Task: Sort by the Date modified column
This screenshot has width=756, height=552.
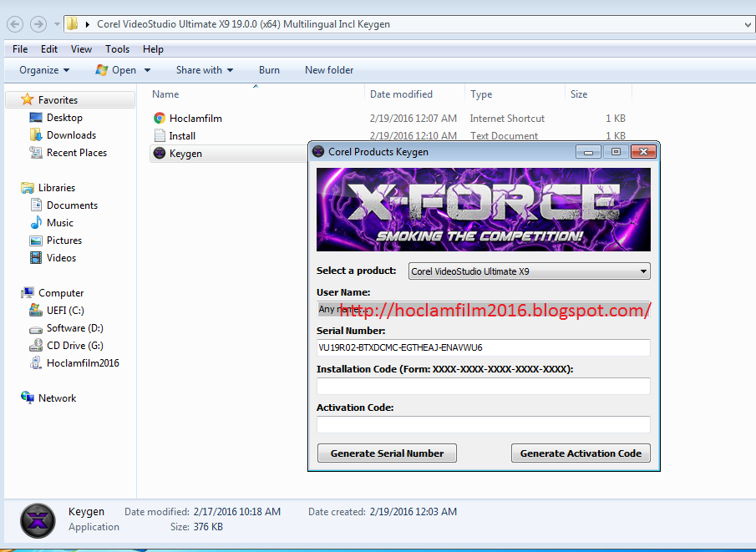Action: coord(401,94)
